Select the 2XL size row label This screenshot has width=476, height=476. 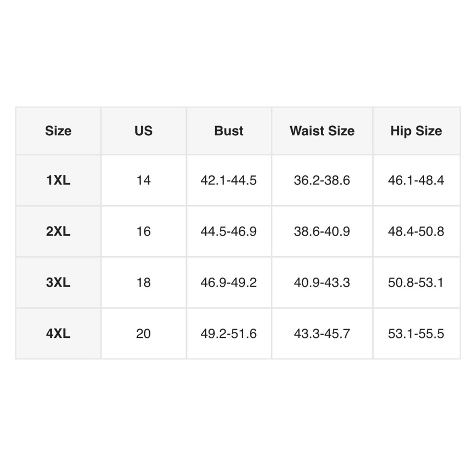(x=58, y=231)
